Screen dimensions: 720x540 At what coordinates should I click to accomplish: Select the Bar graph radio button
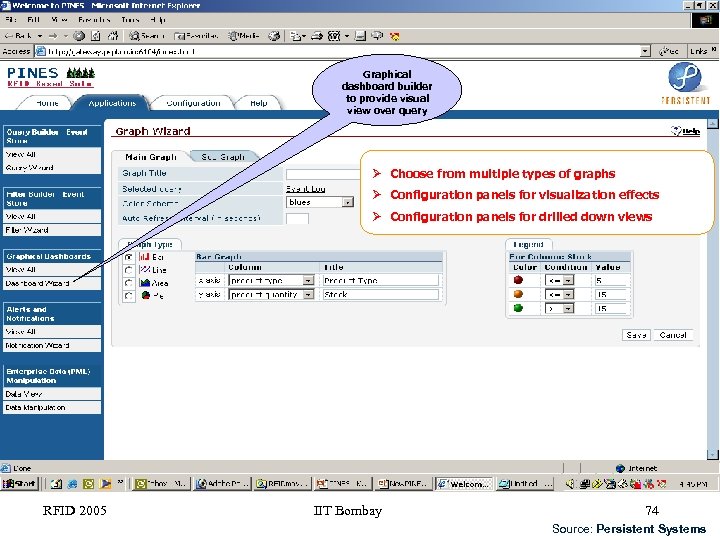pyautogui.click(x=129, y=257)
